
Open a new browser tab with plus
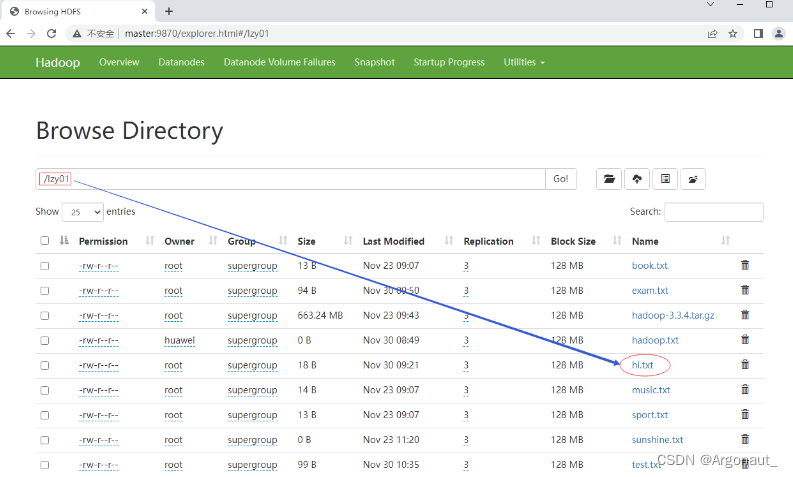coord(169,11)
